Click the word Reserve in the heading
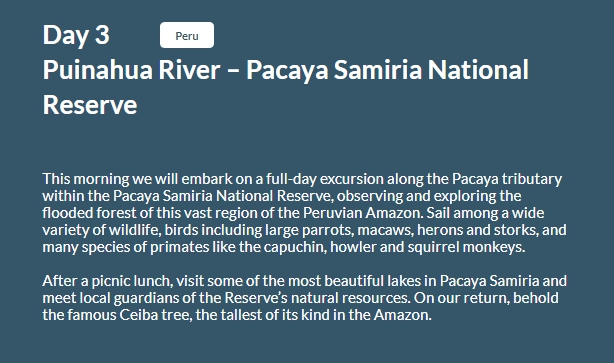Viewport: 614px width, 363px height. (90, 105)
